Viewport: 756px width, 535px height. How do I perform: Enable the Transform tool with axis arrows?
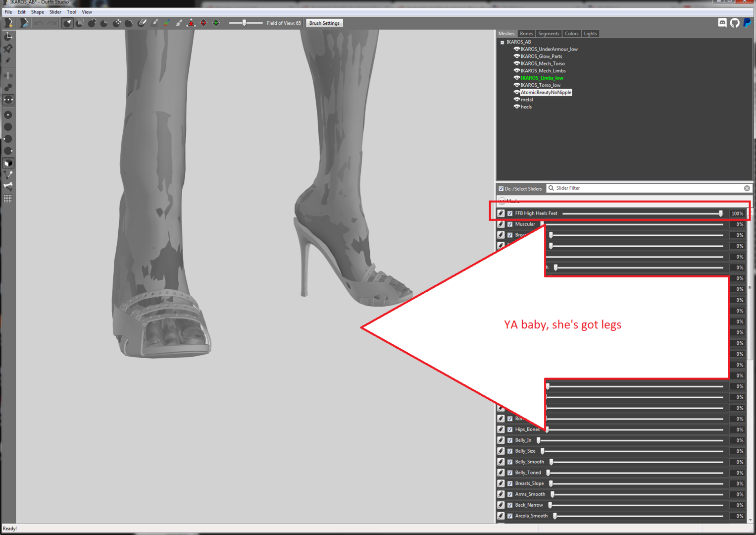tap(8, 37)
